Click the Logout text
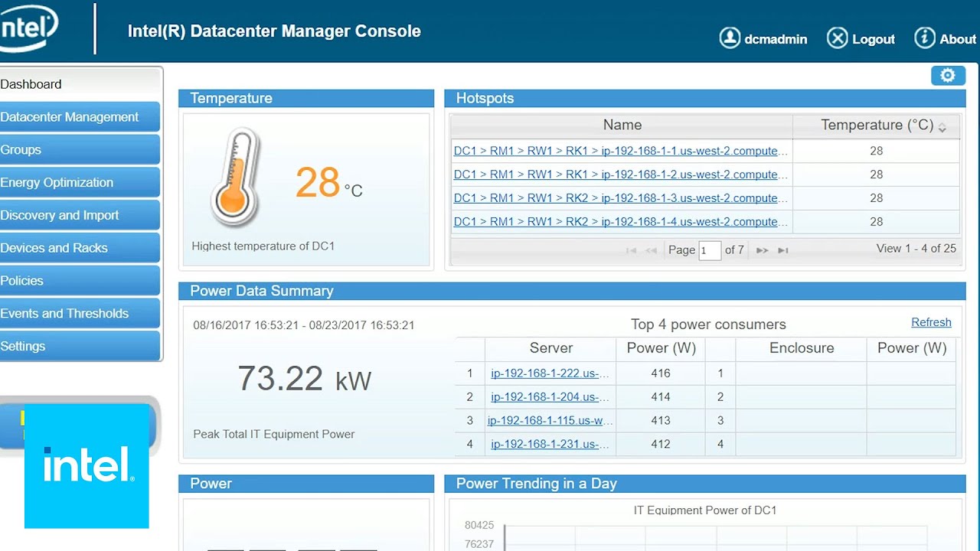The width and height of the screenshot is (980, 551). [874, 39]
